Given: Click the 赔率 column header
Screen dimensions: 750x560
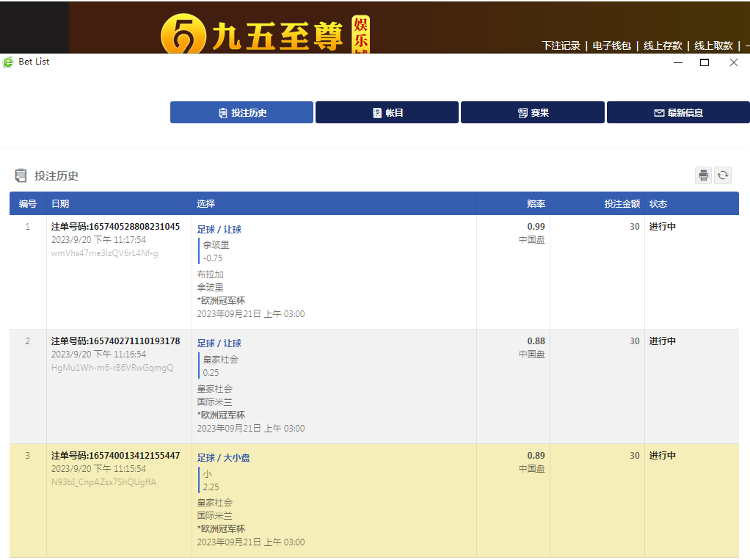Looking at the screenshot, I should tap(536, 203).
